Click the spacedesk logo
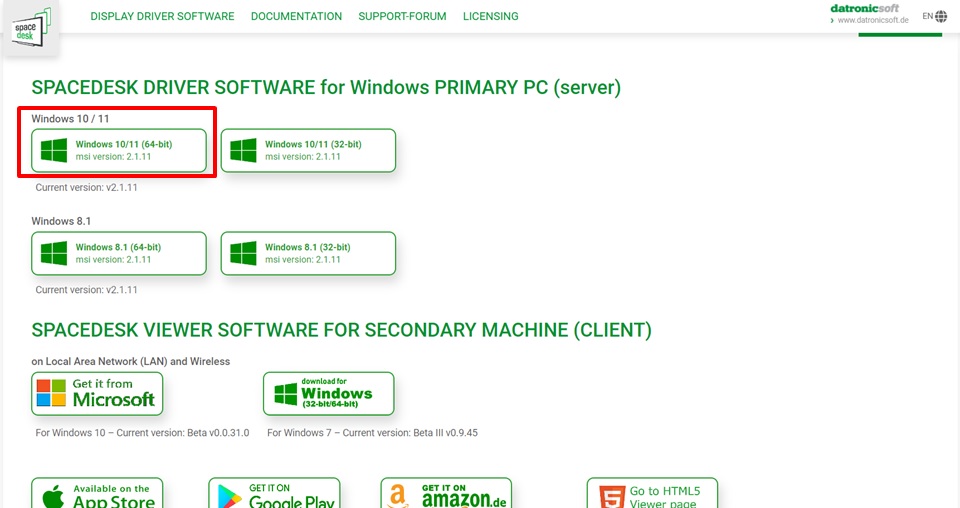 (x=32, y=28)
